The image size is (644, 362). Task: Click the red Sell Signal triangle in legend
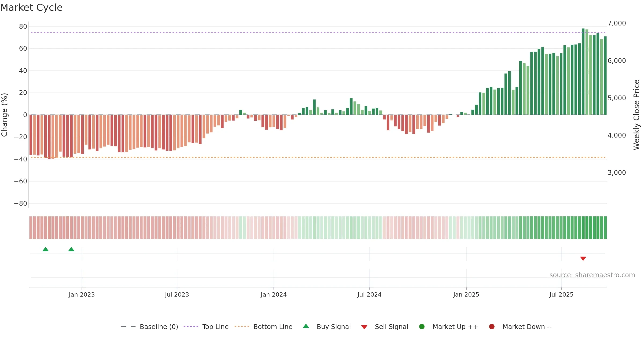click(364, 327)
